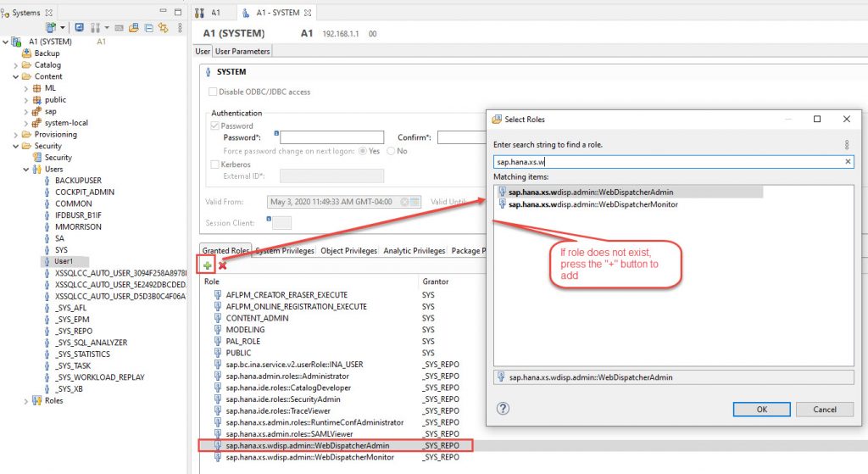Click OK in Select Roles dialog
Image resolution: width=868 pixels, height=474 pixels.
coord(762,410)
